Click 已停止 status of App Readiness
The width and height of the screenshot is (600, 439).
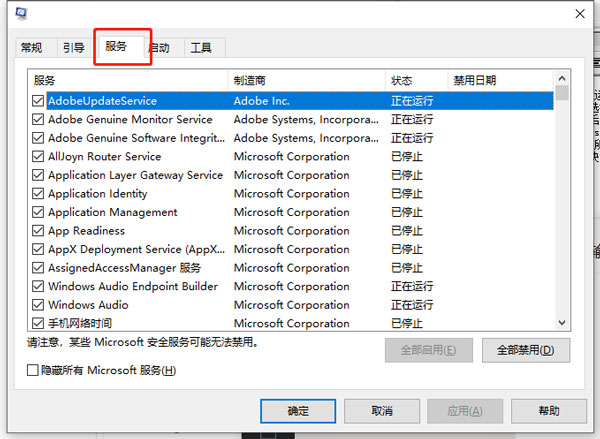click(x=407, y=231)
